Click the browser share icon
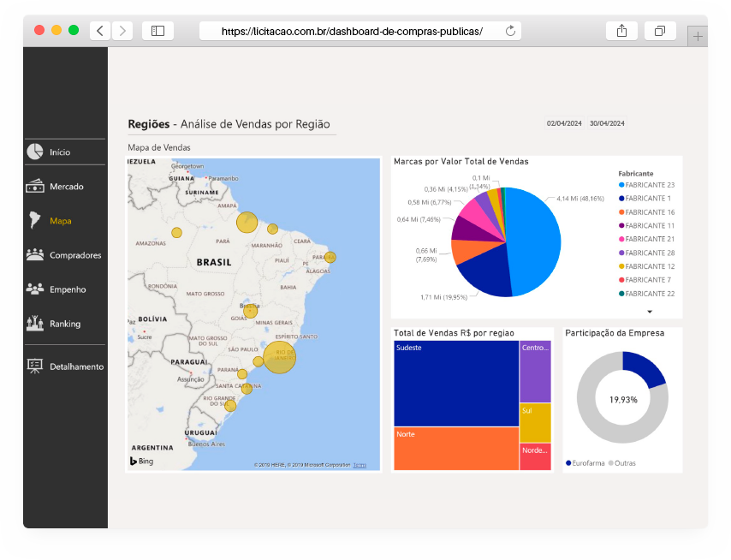Viewport: 731px width, 560px height. pos(621,31)
